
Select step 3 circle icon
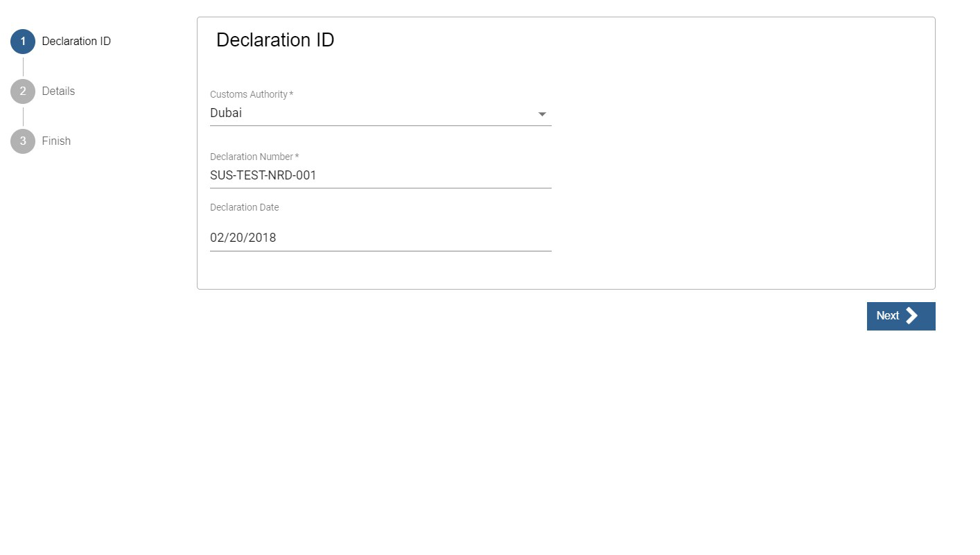23,141
